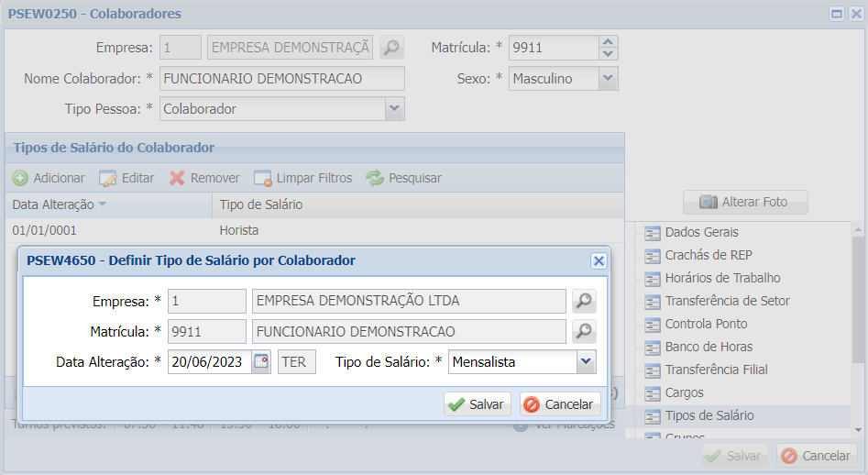This screenshot has width=868, height=475.
Task: Click the dialog Matrícula 9911 field
Action: (x=207, y=331)
